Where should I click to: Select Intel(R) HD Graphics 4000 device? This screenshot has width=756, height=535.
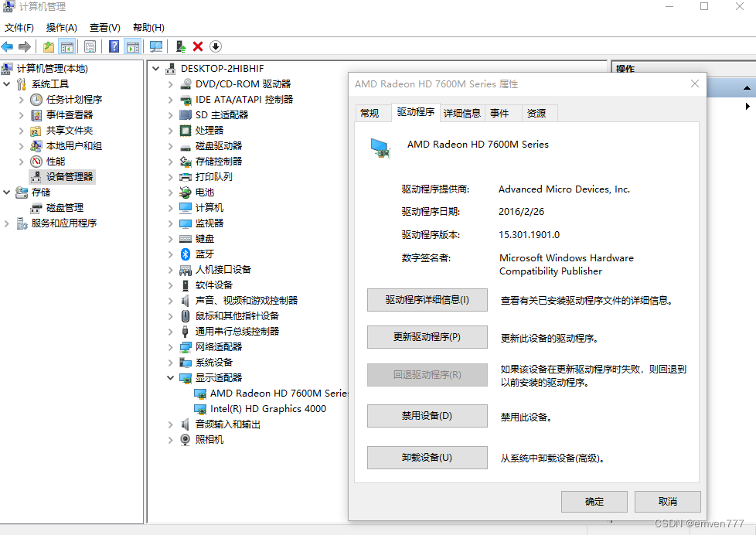click(267, 409)
